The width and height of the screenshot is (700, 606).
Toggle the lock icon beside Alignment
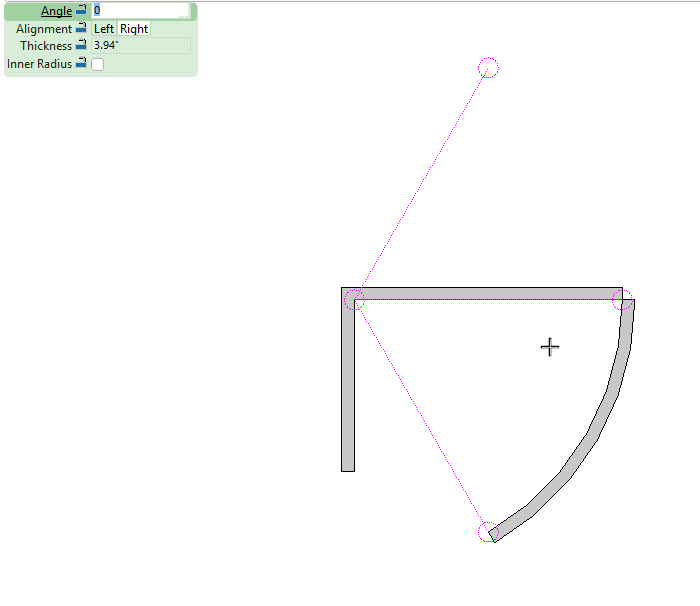[x=81, y=28]
